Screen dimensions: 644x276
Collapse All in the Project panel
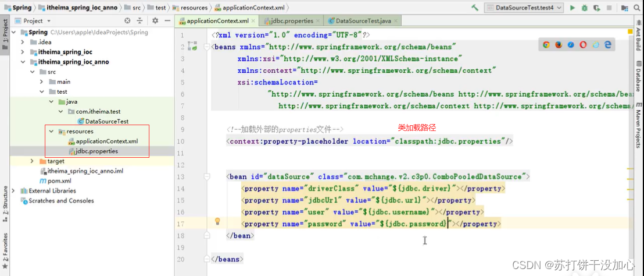[139, 20]
